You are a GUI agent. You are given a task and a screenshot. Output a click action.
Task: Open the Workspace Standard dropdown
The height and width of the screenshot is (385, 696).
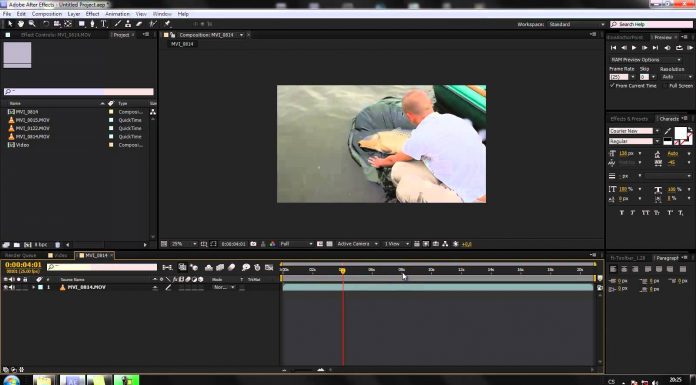pos(577,24)
